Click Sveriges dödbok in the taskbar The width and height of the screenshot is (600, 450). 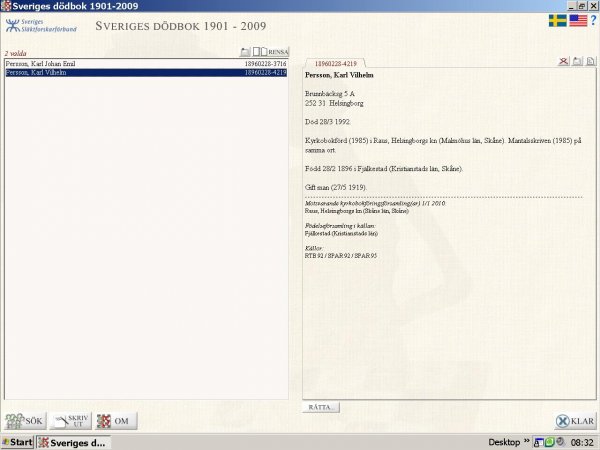tap(86, 442)
